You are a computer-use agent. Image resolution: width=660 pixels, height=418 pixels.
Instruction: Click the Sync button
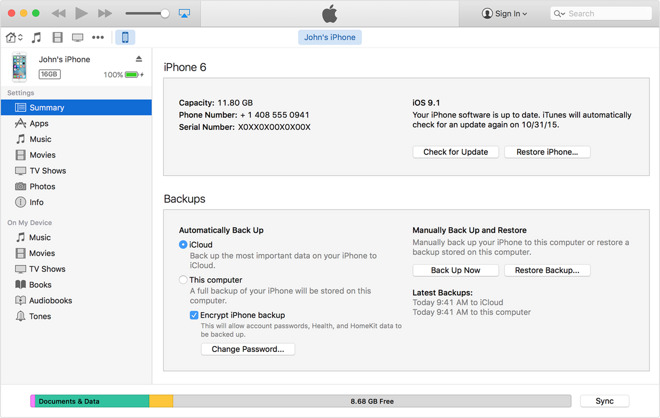(x=604, y=401)
